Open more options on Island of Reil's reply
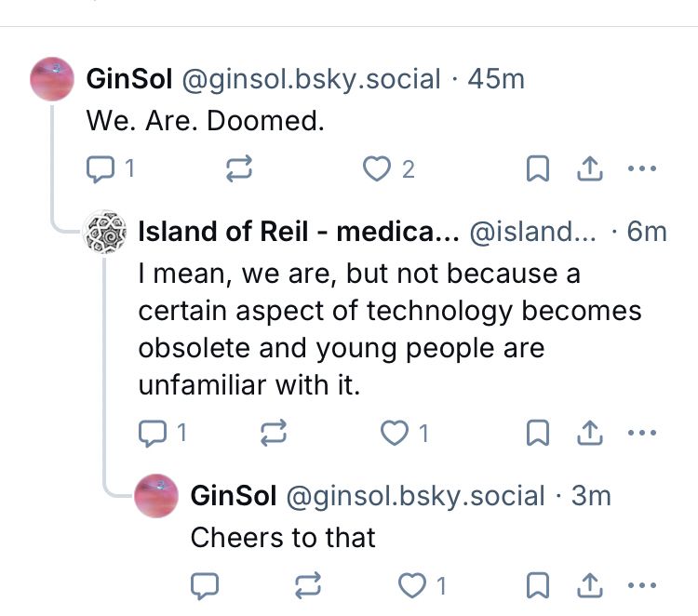The height and width of the screenshot is (616, 698). pyautogui.click(x=642, y=433)
